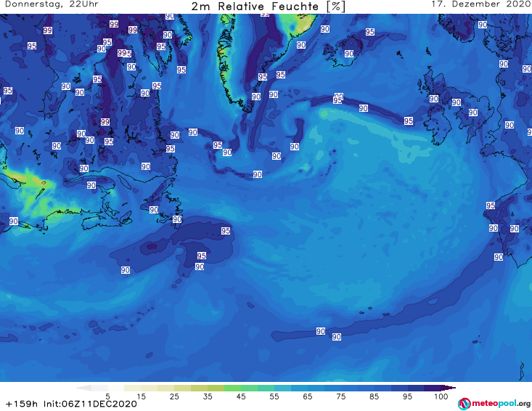
Task: Click colorbar tick label '35'
Action: pos(208,396)
